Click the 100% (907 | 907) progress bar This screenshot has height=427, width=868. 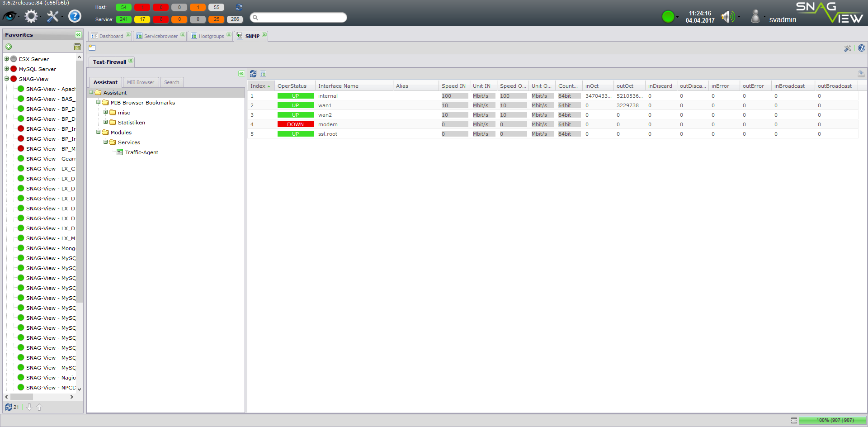pos(832,420)
